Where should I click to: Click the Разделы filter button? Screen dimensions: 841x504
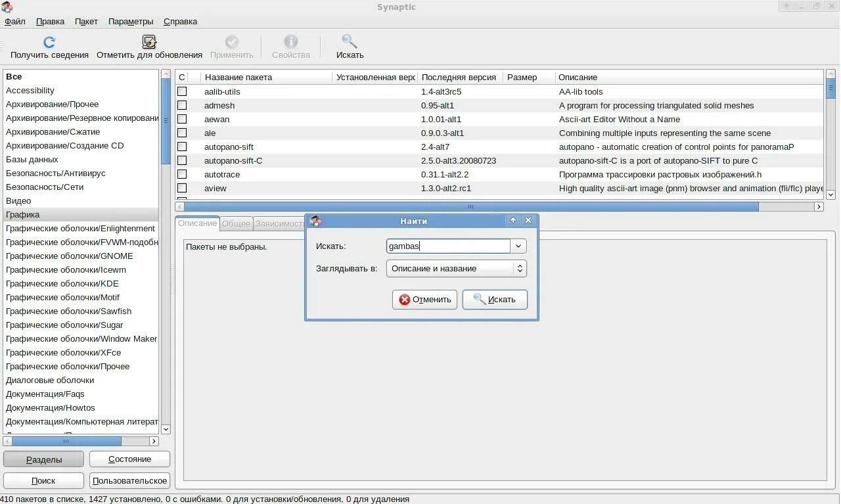coord(43,459)
